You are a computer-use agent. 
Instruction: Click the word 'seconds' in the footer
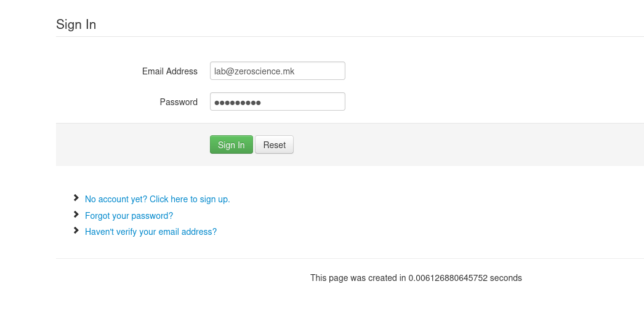point(505,278)
